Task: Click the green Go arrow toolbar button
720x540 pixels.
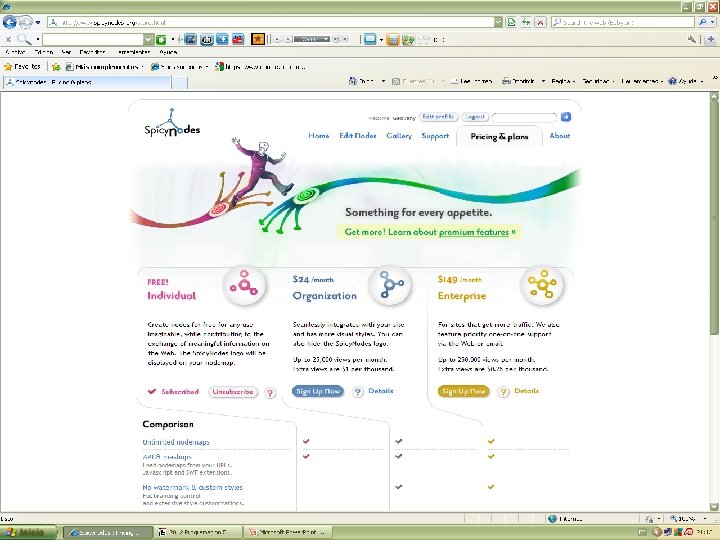Action: 161,39
